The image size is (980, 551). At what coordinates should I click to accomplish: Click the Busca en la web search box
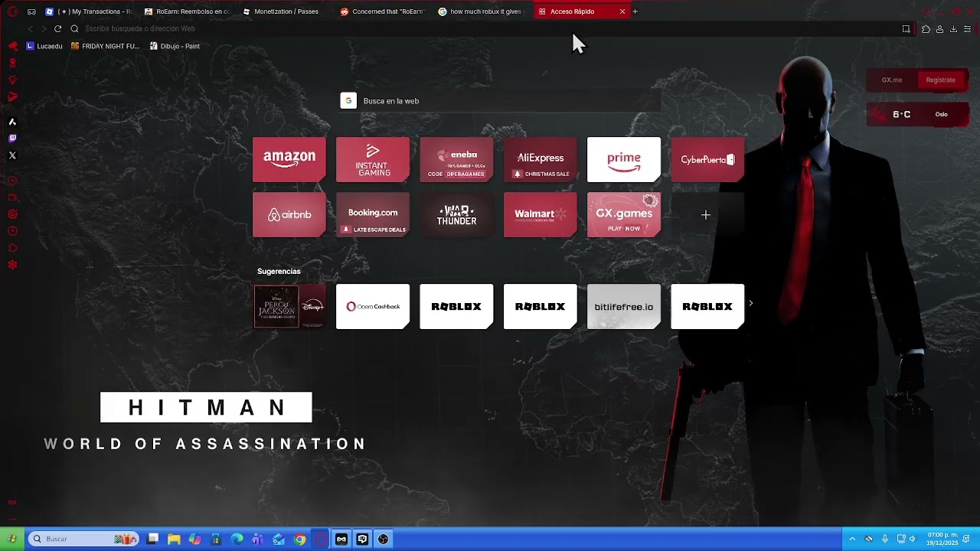click(500, 101)
